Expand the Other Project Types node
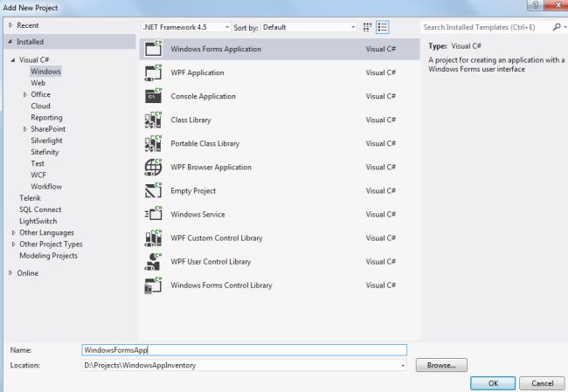The image size is (568, 392). coord(13,244)
